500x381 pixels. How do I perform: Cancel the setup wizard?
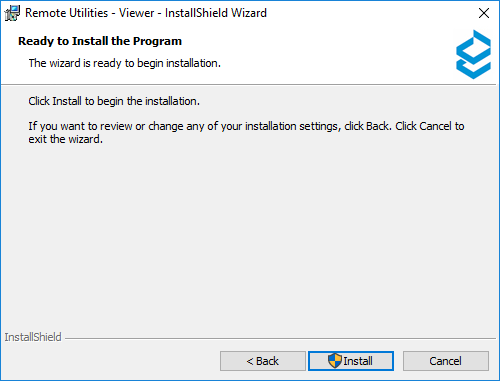point(446,361)
